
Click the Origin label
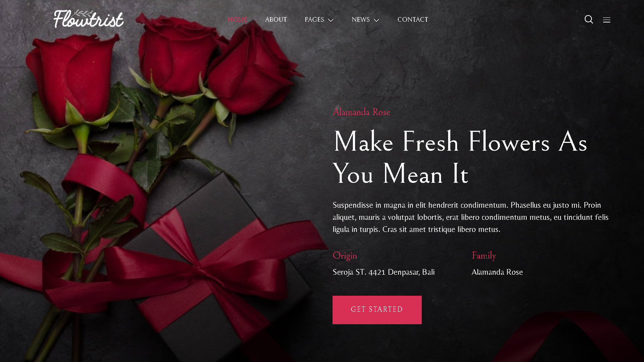(345, 256)
